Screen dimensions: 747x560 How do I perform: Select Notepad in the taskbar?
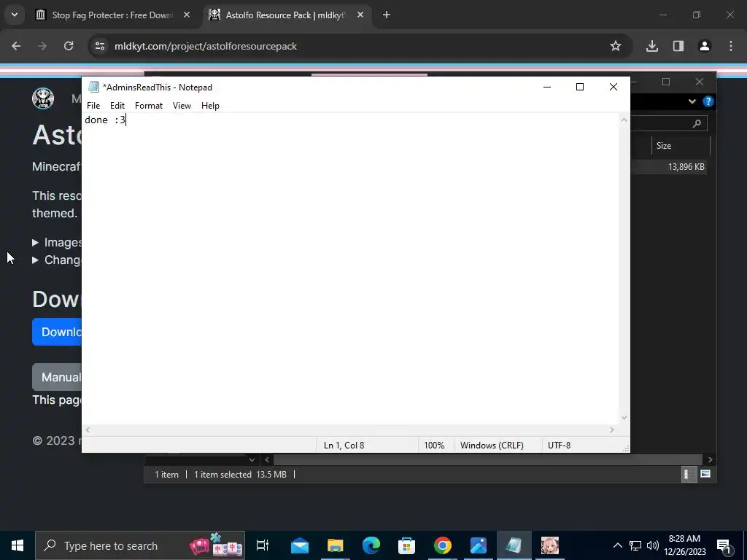pyautogui.click(x=514, y=545)
